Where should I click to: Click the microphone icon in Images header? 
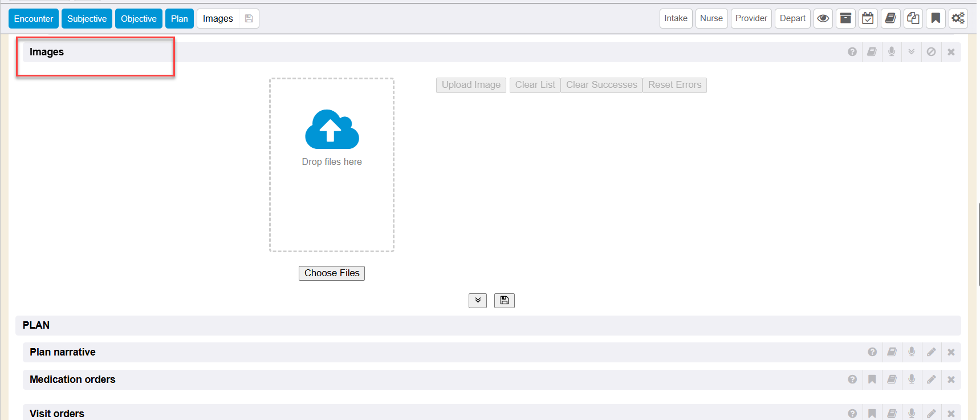(x=892, y=52)
